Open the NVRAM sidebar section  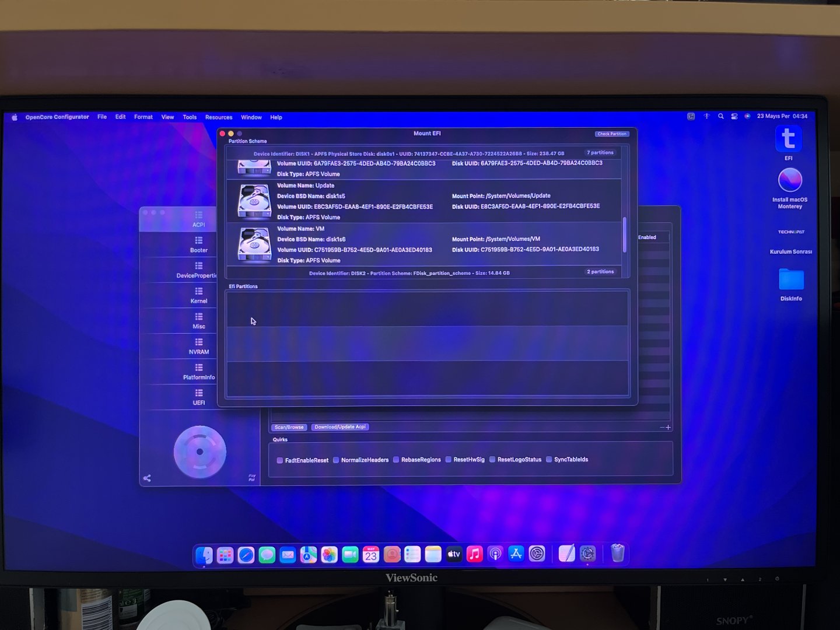coord(199,347)
